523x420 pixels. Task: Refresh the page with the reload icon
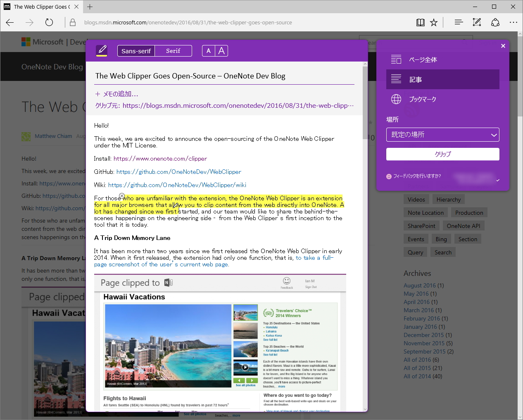(x=49, y=23)
